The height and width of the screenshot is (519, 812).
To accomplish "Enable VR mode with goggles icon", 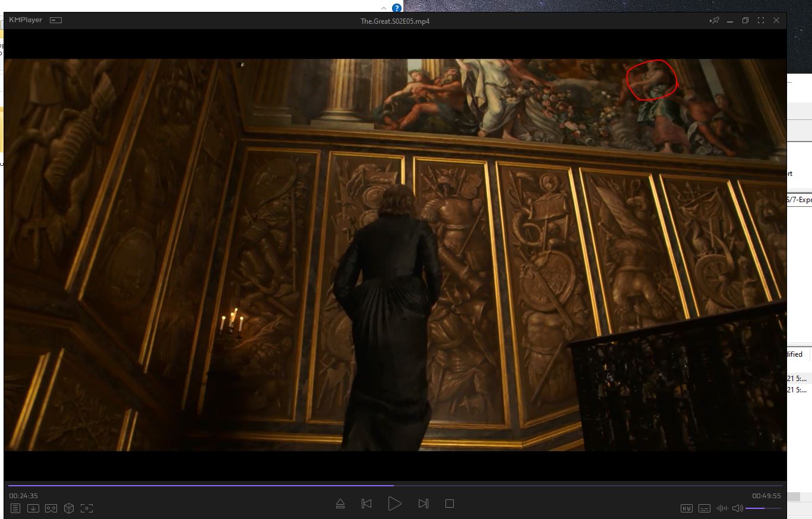I will [51, 508].
